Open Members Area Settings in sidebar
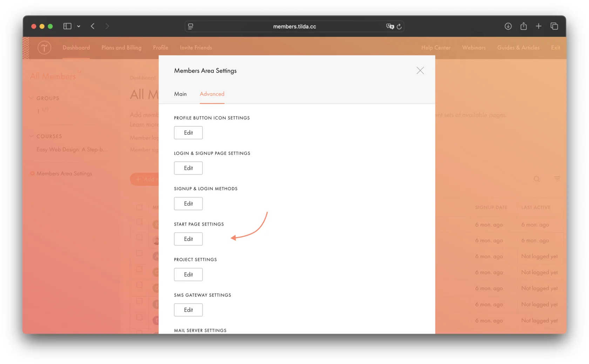The width and height of the screenshot is (589, 364). point(64,173)
